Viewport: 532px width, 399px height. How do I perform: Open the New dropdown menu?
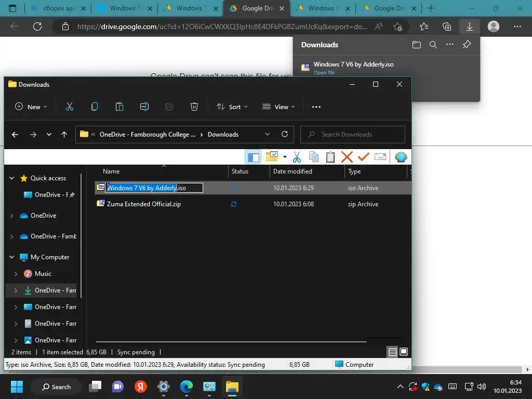coord(31,107)
